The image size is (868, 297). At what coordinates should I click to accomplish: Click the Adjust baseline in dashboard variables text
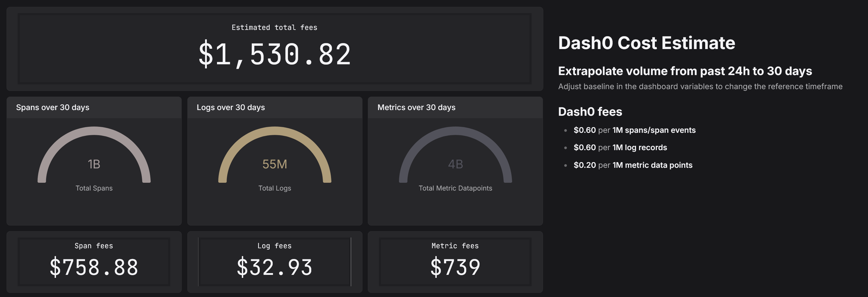(x=700, y=86)
